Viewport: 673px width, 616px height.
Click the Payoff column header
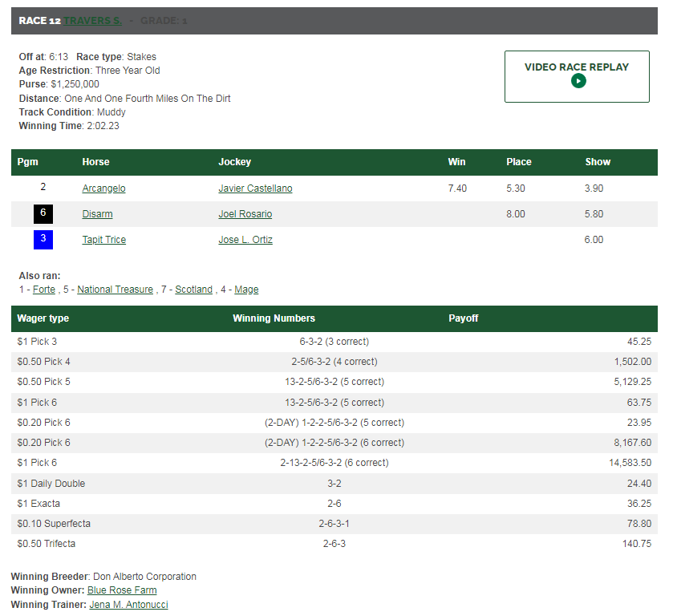click(463, 318)
